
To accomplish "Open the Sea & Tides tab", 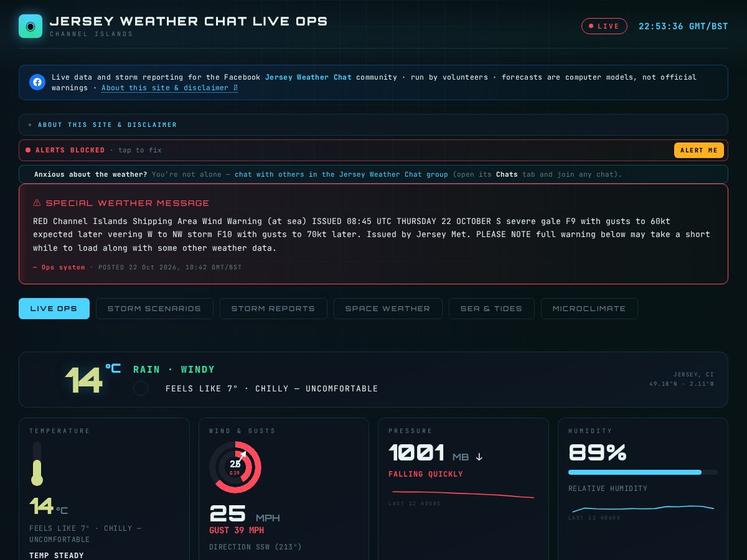I will pyautogui.click(x=492, y=309).
